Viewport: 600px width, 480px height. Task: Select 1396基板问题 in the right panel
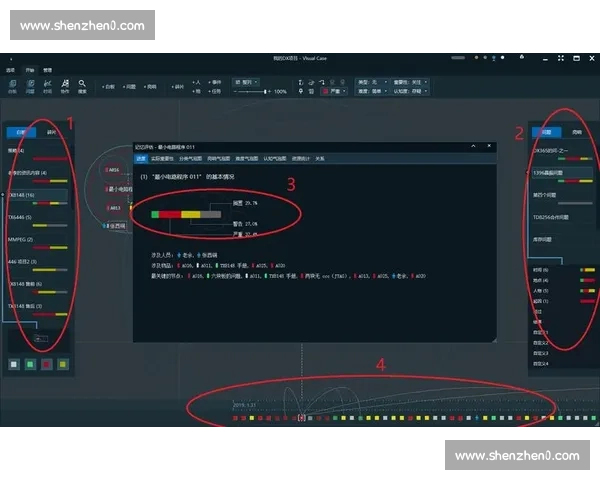[x=552, y=172]
